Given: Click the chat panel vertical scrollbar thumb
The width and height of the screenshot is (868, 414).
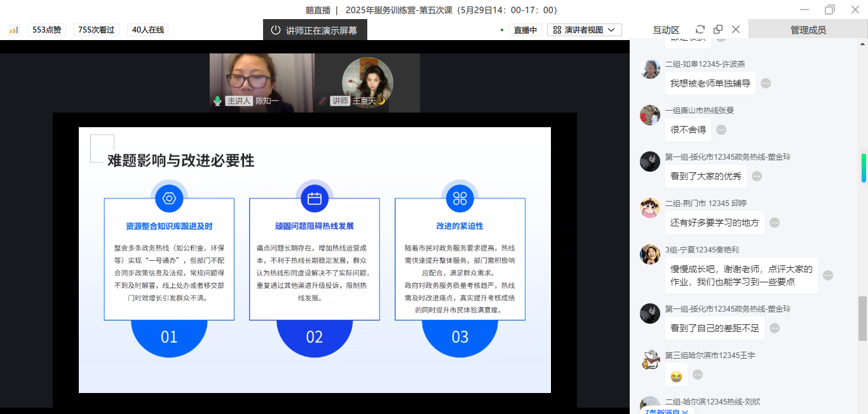Looking at the screenshot, I should 862,318.
